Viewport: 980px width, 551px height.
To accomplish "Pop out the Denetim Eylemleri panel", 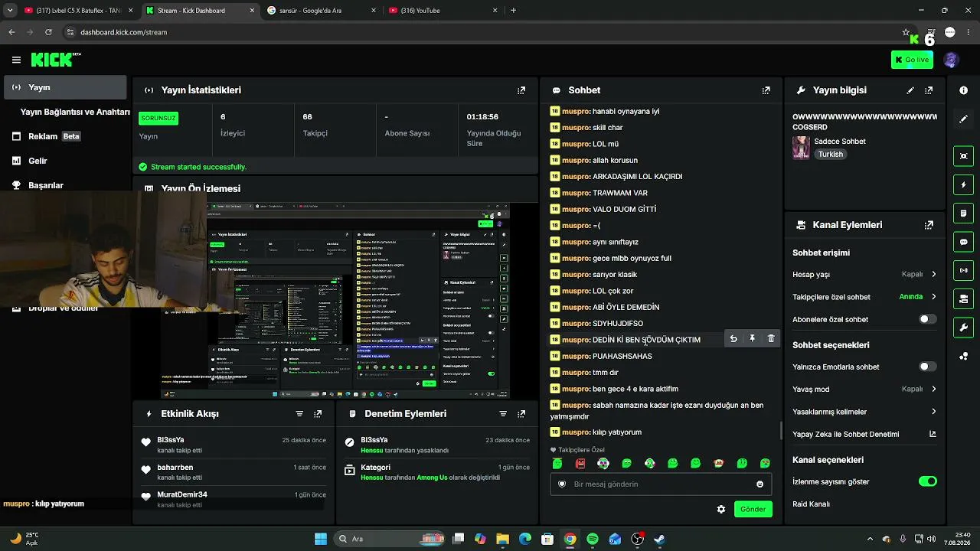I will click(x=521, y=414).
